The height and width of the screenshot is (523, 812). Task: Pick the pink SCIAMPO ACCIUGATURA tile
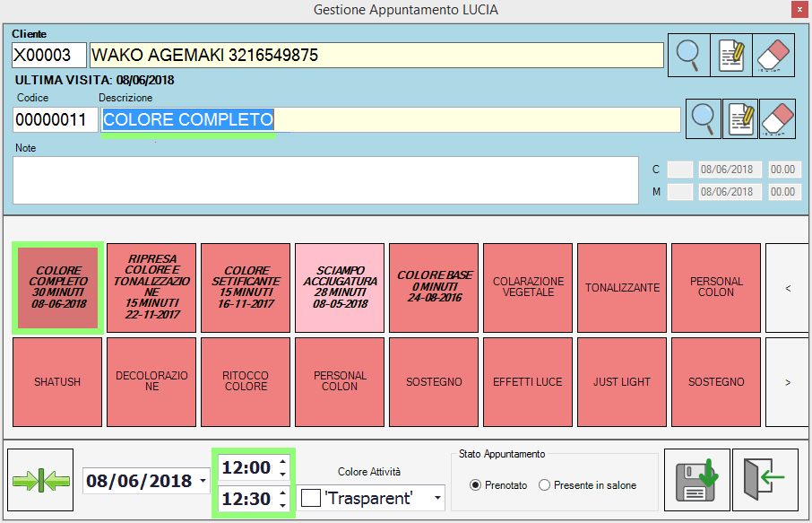coord(340,287)
